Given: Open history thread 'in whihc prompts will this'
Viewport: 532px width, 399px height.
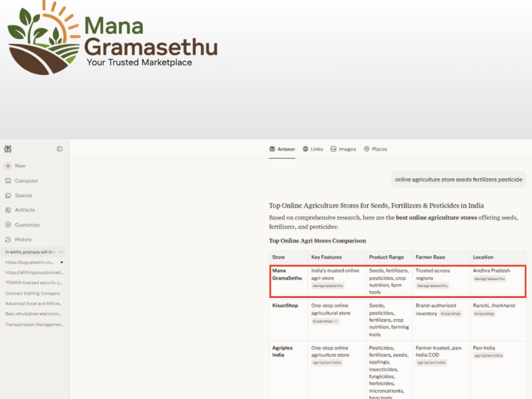Looking at the screenshot, I should 30,252.
